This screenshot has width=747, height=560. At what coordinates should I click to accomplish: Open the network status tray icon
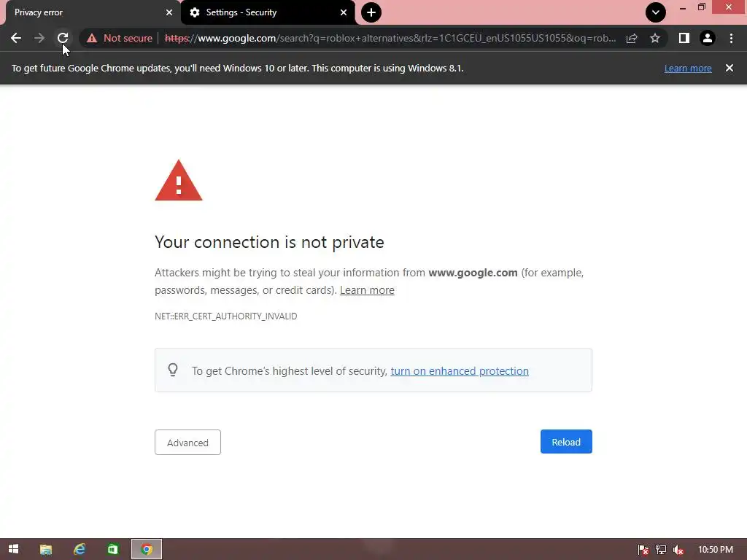[661, 550]
